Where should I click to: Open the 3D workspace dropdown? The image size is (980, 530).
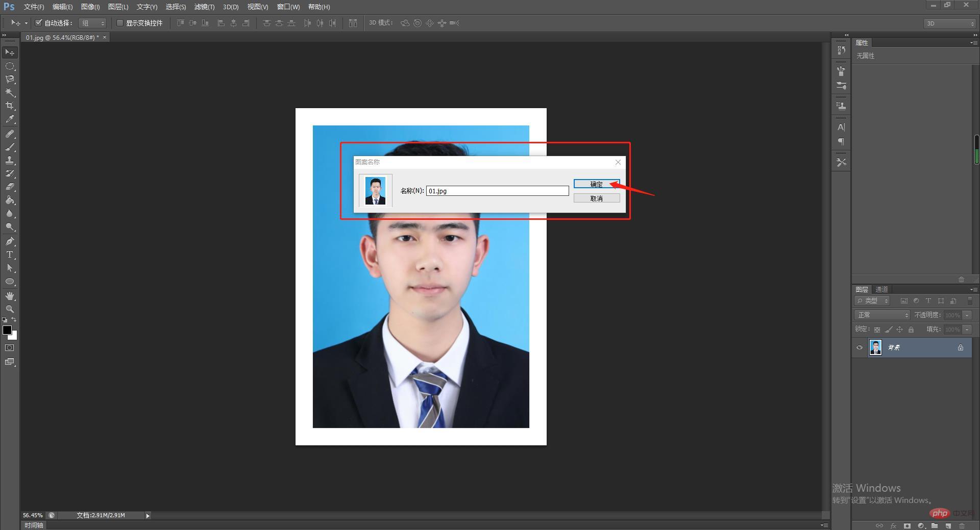949,23
